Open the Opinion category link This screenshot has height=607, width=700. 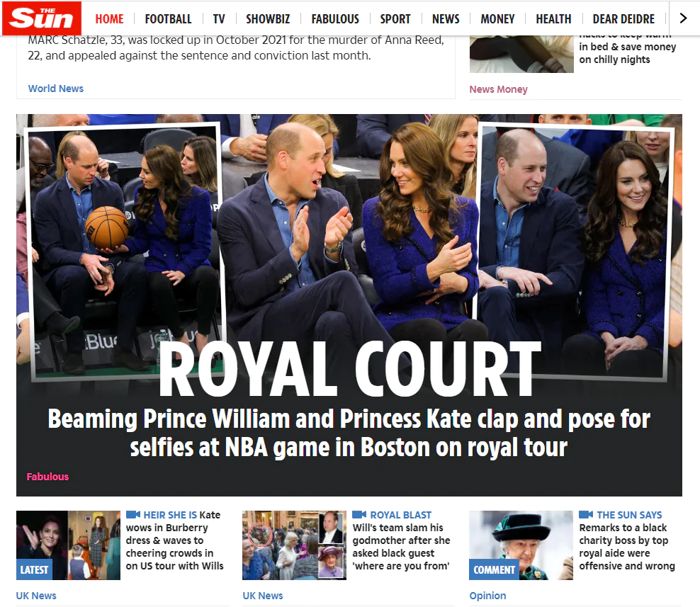(x=487, y=596)
